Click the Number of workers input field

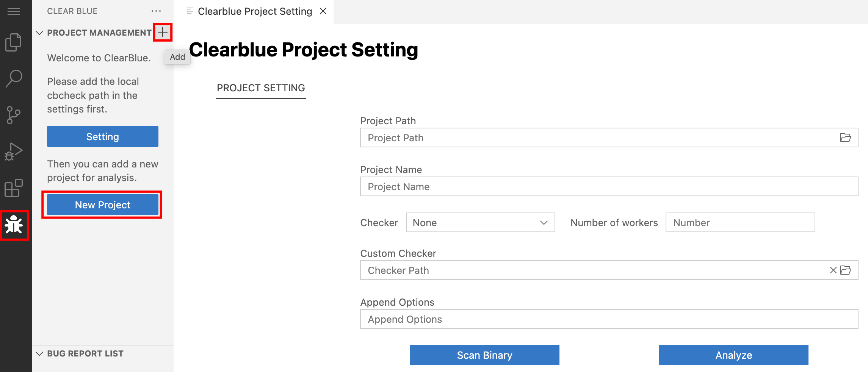coord(740,222)
